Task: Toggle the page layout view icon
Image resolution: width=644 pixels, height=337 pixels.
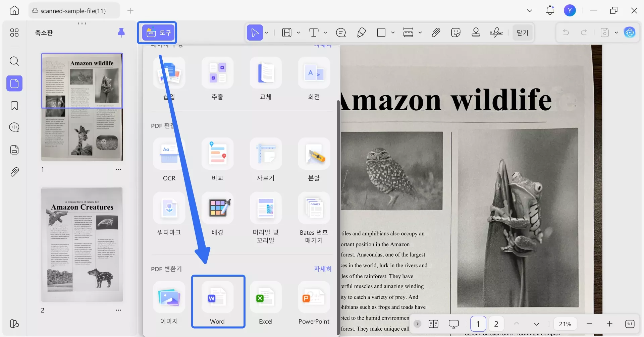Action: pos(433,324)
